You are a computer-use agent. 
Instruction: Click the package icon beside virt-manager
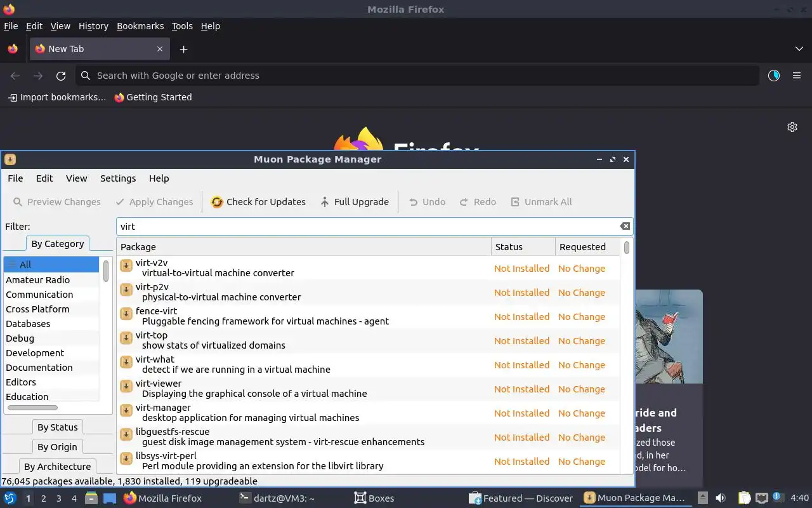[126, 410]
